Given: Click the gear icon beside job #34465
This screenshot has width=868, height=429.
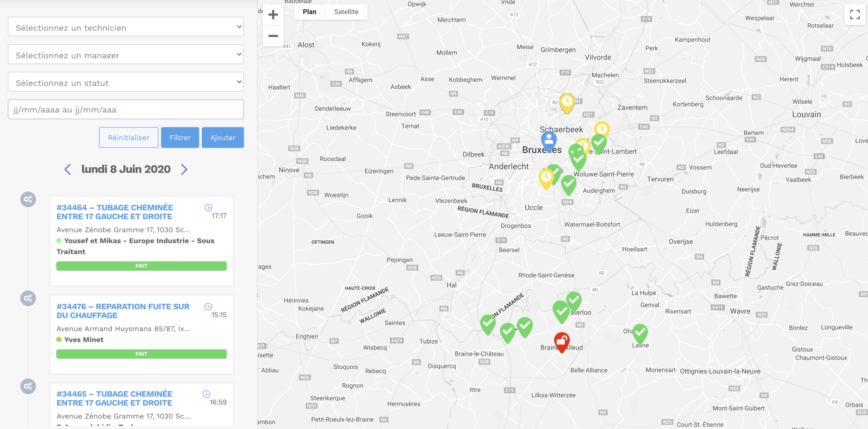Looking at the screenshot, I should pos(28,386).
